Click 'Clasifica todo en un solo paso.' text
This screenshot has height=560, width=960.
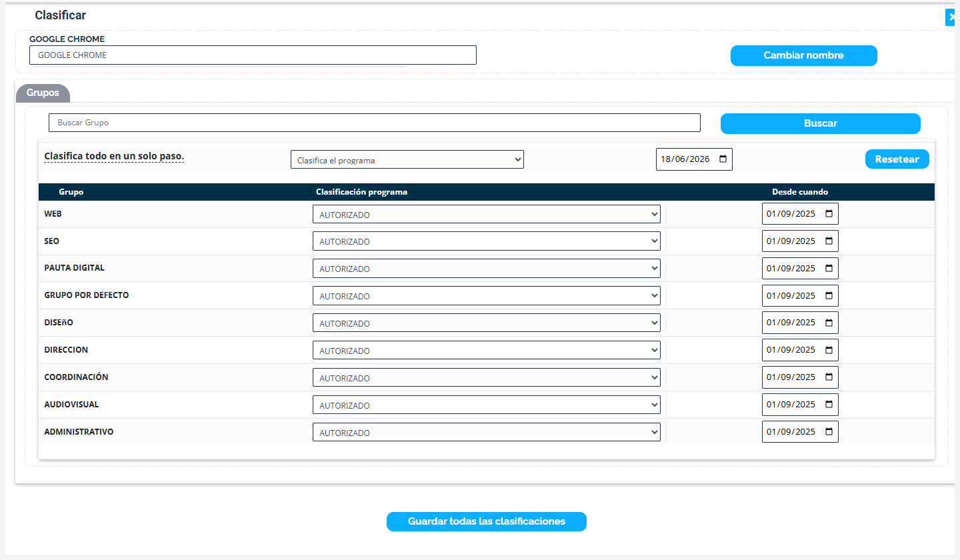pos(114,157)
